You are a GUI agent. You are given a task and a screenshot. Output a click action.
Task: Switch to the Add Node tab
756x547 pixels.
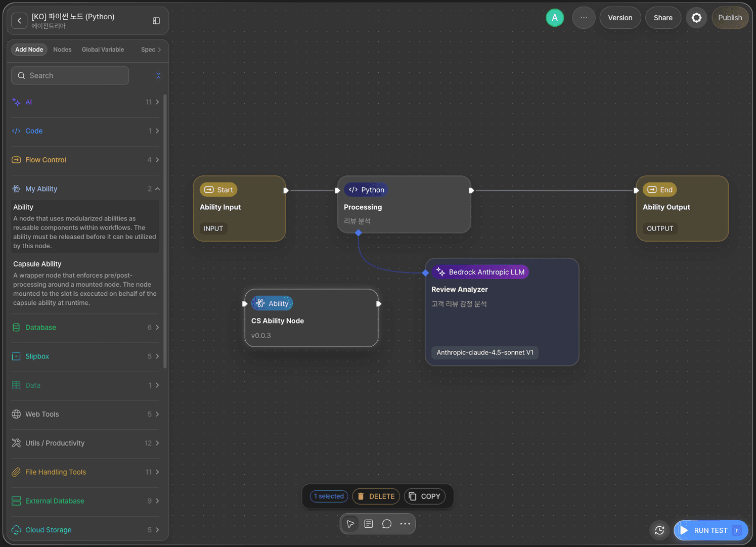click(x=29, y=50)
